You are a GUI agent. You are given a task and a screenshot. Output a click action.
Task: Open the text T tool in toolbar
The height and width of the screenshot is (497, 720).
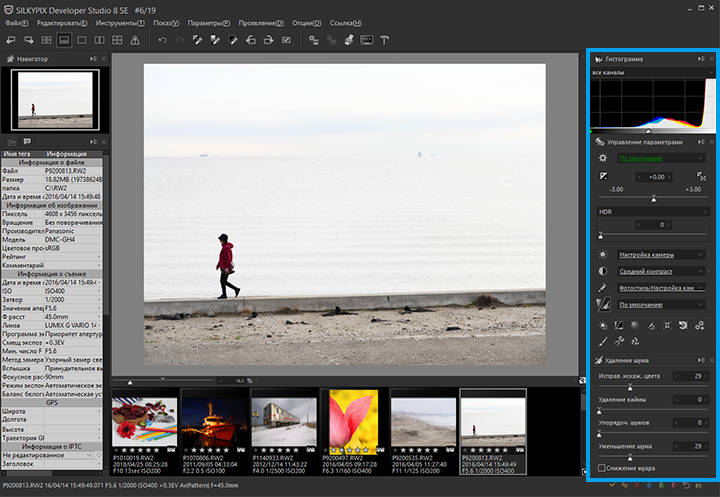[384, 40]
